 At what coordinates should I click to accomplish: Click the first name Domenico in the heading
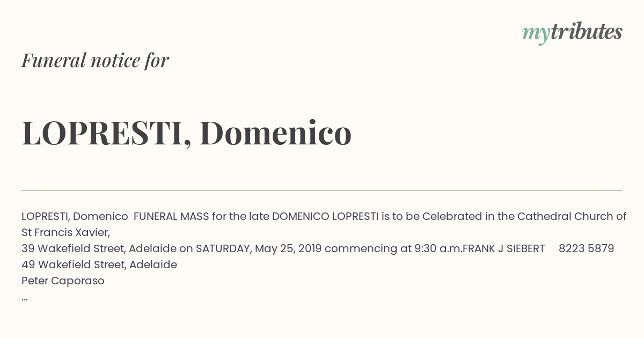276,133
